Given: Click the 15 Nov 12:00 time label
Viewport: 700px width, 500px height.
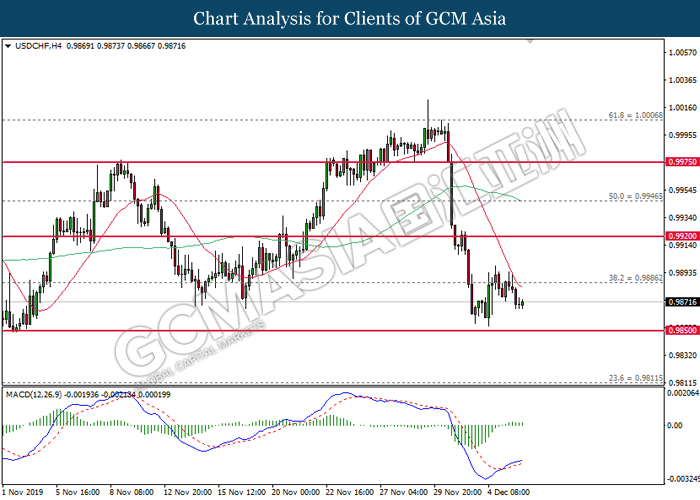Looking at the screenshot, I should click(242, 492).
